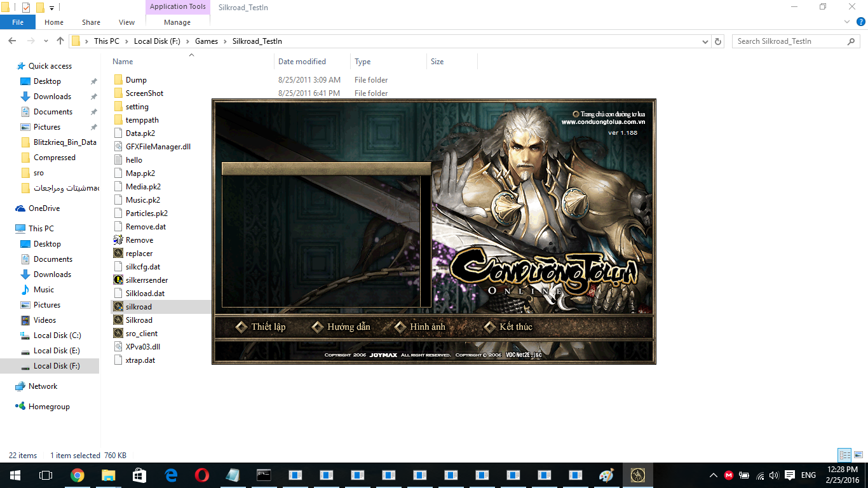Open Task View on taskbar

pos(45,475)
